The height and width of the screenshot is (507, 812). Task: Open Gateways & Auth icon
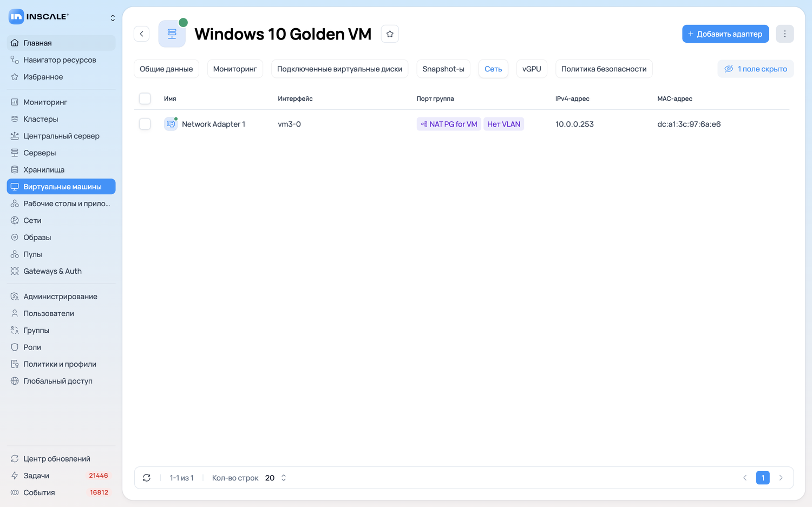[x=15, y=271]
